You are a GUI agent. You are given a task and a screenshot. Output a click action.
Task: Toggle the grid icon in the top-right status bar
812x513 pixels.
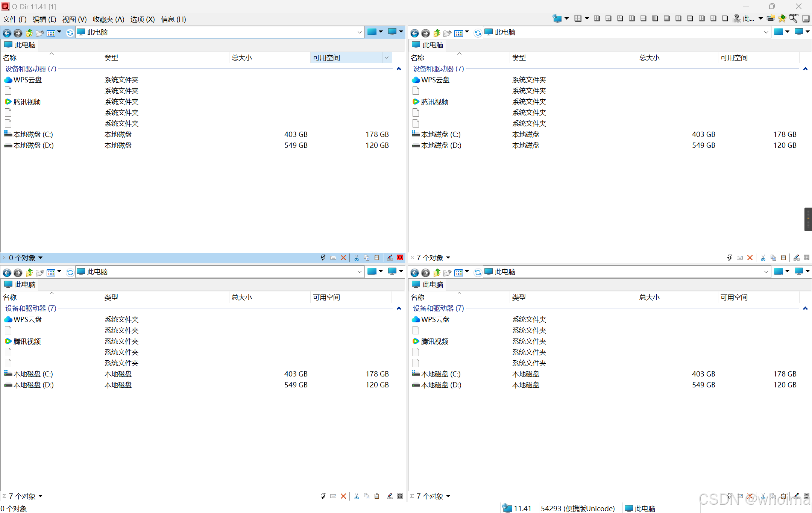806,258
